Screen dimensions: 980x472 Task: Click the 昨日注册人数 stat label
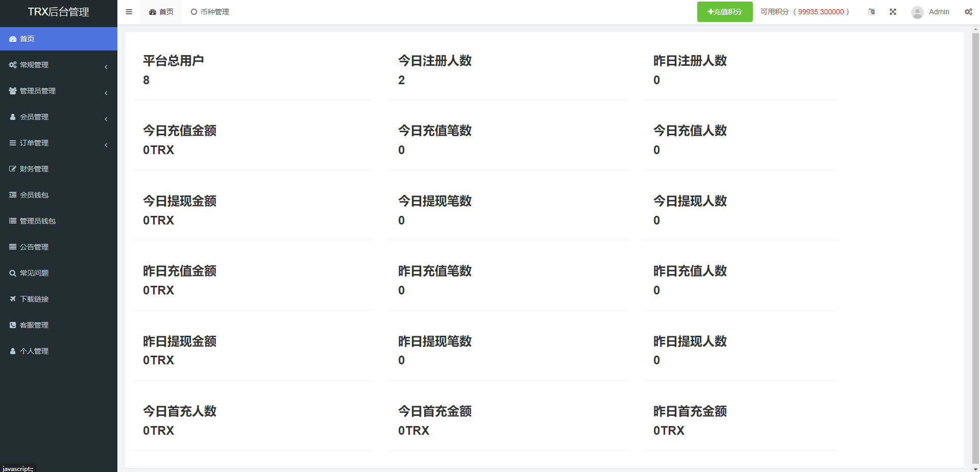[690, 61]
